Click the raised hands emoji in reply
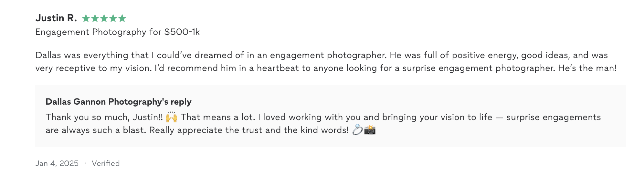Viewport: 644px width, 175px height. [x=171, y=117]
